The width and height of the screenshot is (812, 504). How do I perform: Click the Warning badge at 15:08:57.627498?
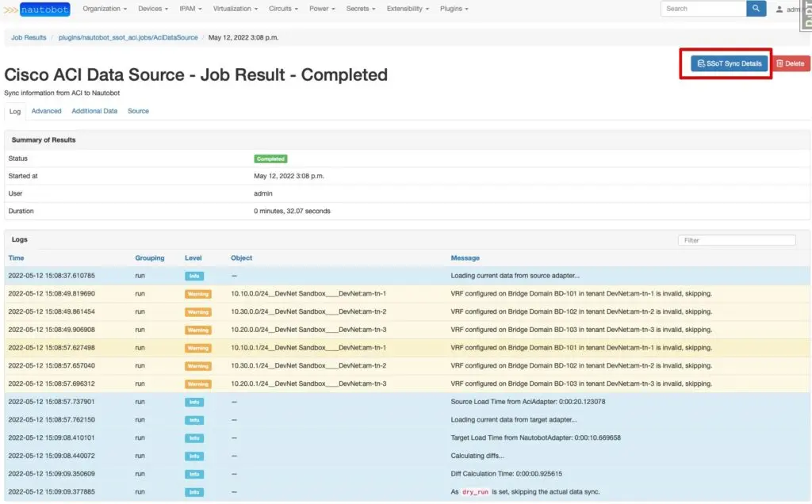[197, 348]
